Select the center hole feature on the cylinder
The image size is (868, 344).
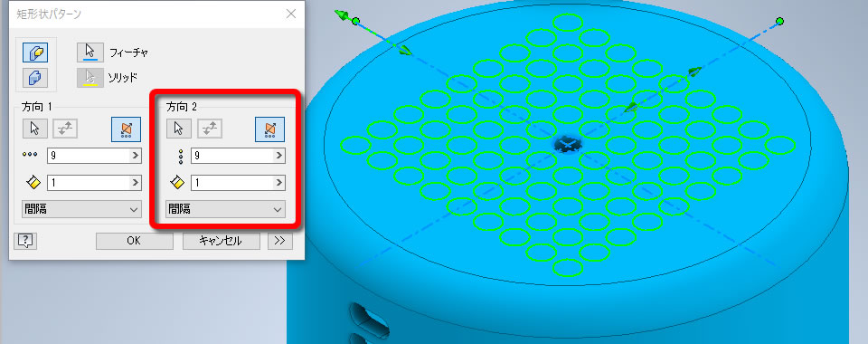pyautogui.click(x=568, y=145)
